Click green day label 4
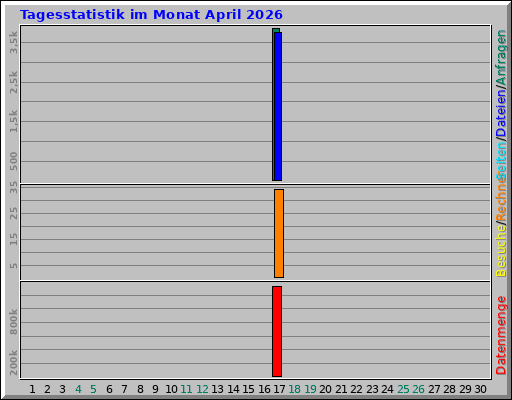512x400 pixels. point(78,389)
